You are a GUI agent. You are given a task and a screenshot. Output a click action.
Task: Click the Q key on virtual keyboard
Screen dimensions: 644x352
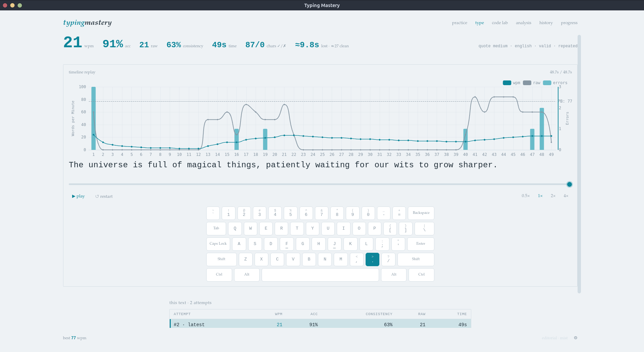pos(235,229)
